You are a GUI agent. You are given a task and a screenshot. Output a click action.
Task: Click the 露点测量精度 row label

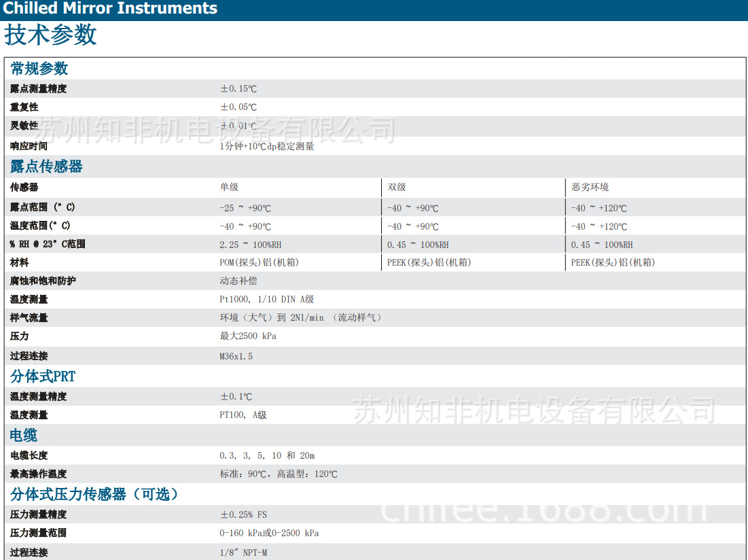click(38, 89)
